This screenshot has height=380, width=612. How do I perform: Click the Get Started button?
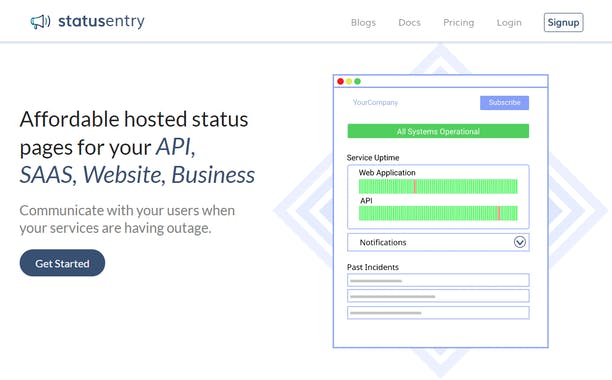[x=62, y=263]
